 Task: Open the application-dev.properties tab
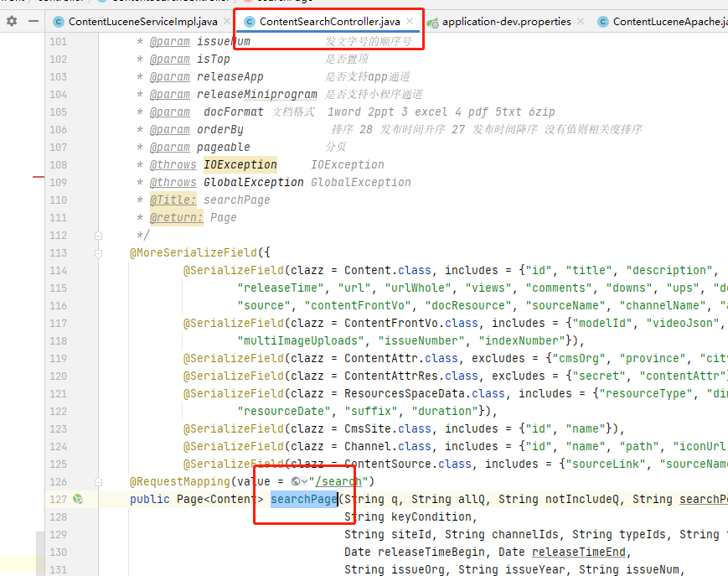point(506,22)
